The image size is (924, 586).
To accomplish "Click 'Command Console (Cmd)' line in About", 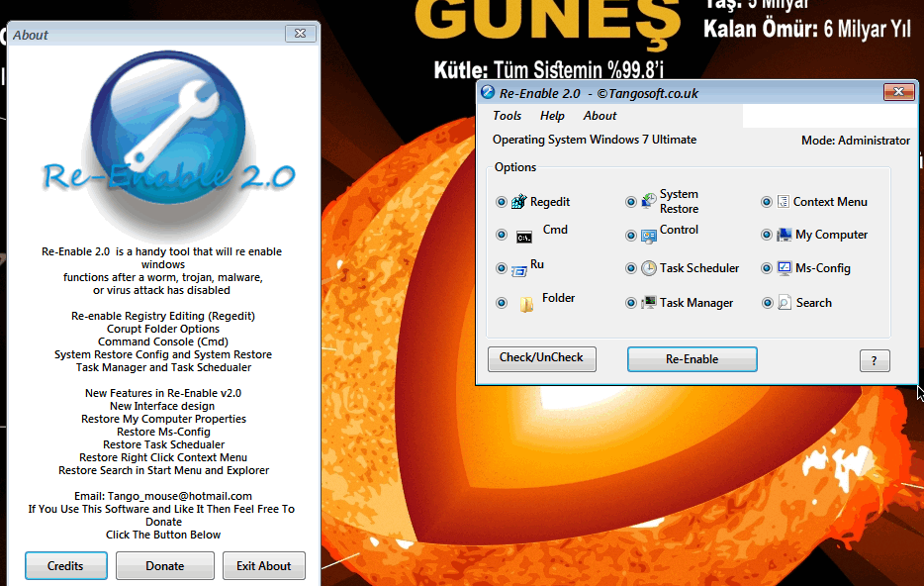I will click(162, 342).
